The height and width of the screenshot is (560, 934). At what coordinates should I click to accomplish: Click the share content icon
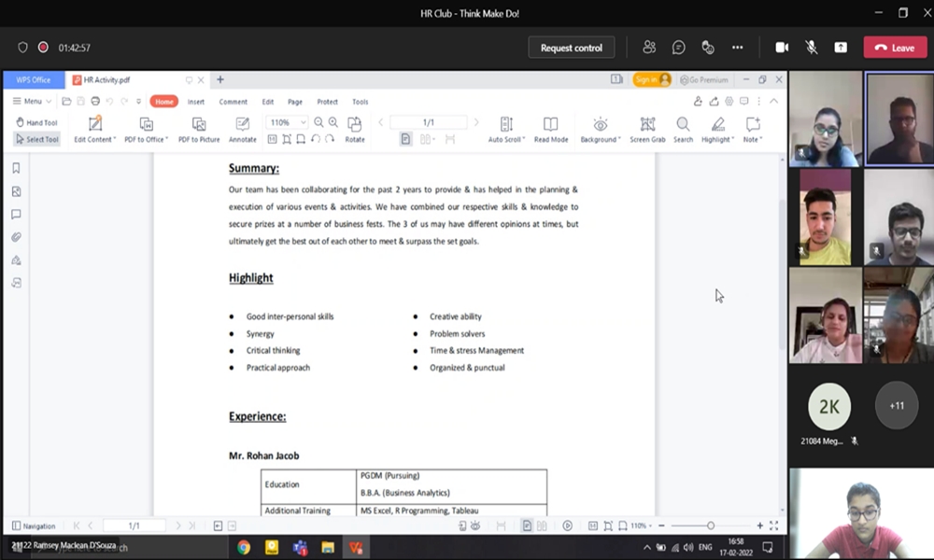point(841,47)
